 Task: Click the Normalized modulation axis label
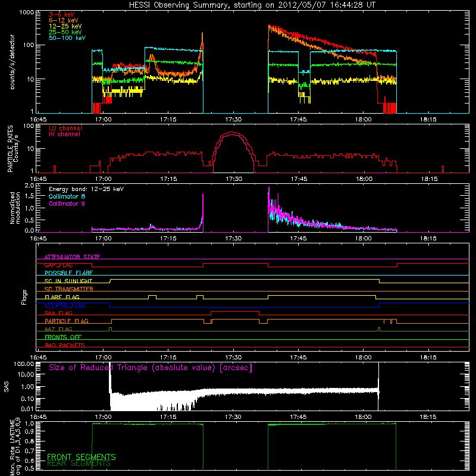14,208
